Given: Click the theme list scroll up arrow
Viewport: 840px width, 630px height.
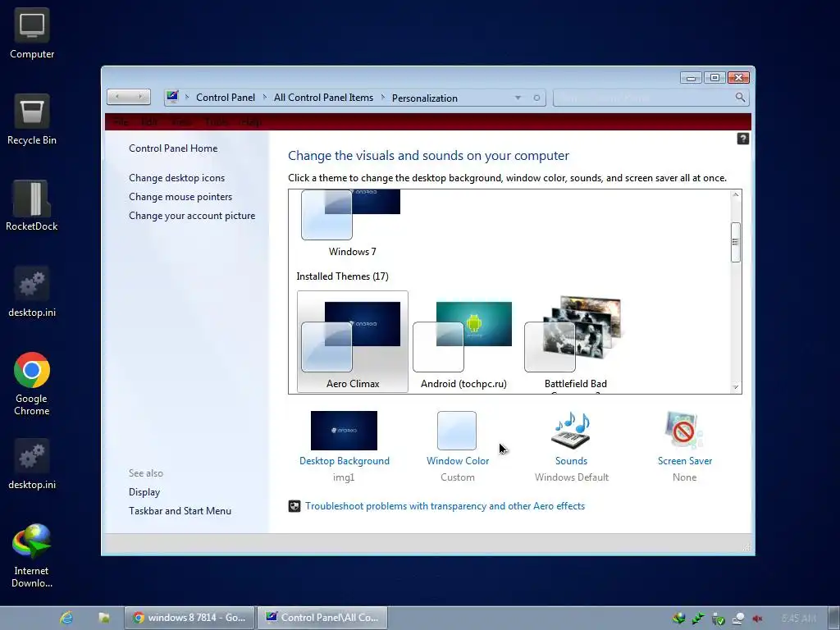Looking at the screenshot, I should click(x=736, y=194).
